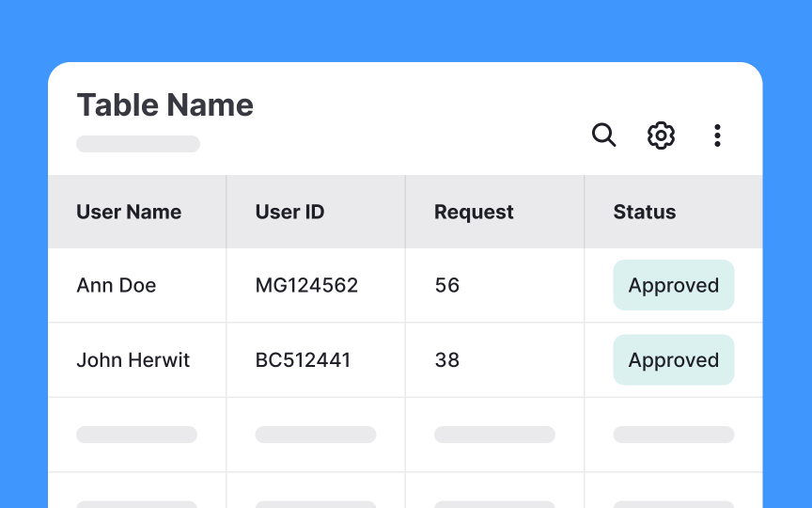Viewport: 812px width, 508px height.
Task: Click the Status column header
Action: point(645,212)
